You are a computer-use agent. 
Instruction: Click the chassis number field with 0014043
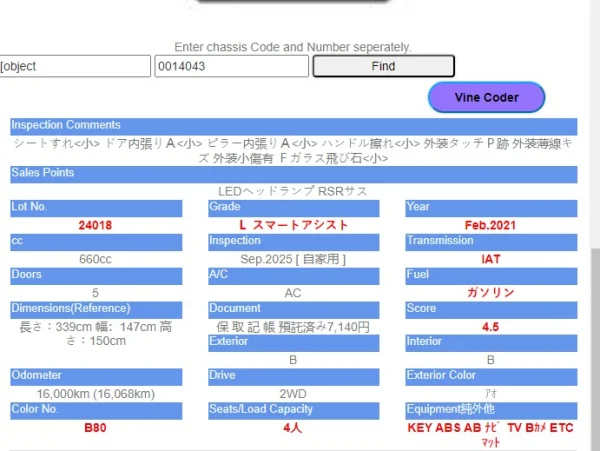coord(231,67)
